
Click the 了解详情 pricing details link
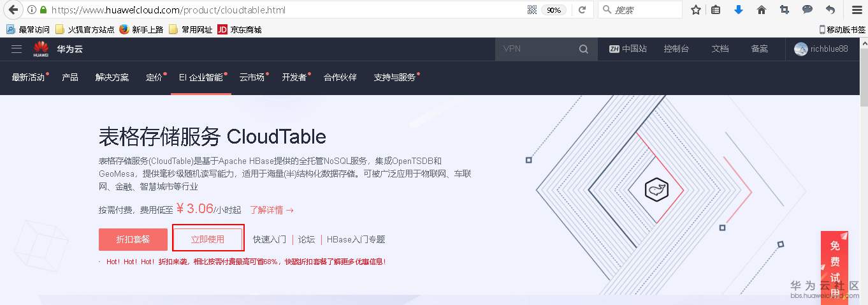271,209
